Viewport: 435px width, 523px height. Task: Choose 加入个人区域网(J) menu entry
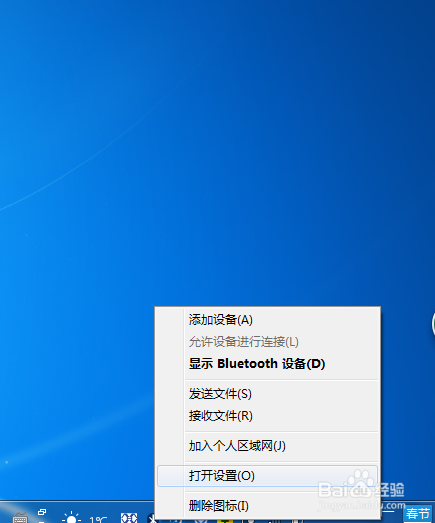(x=268, y=446)
